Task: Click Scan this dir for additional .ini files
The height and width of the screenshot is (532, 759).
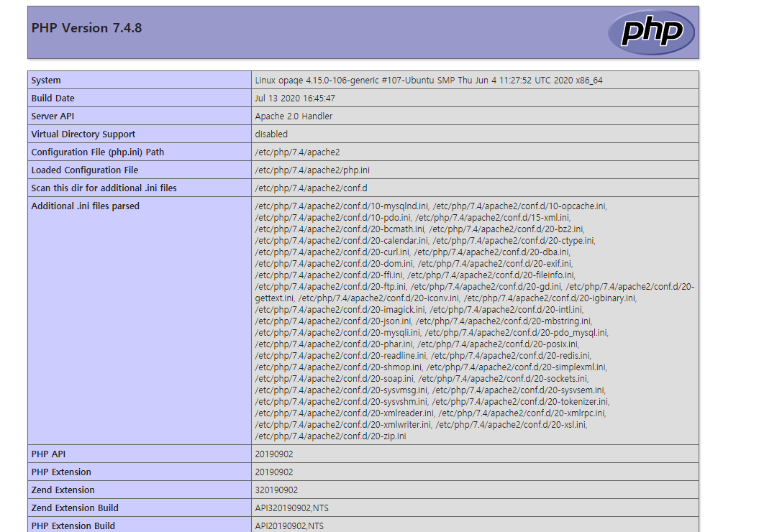Action: 104,188
